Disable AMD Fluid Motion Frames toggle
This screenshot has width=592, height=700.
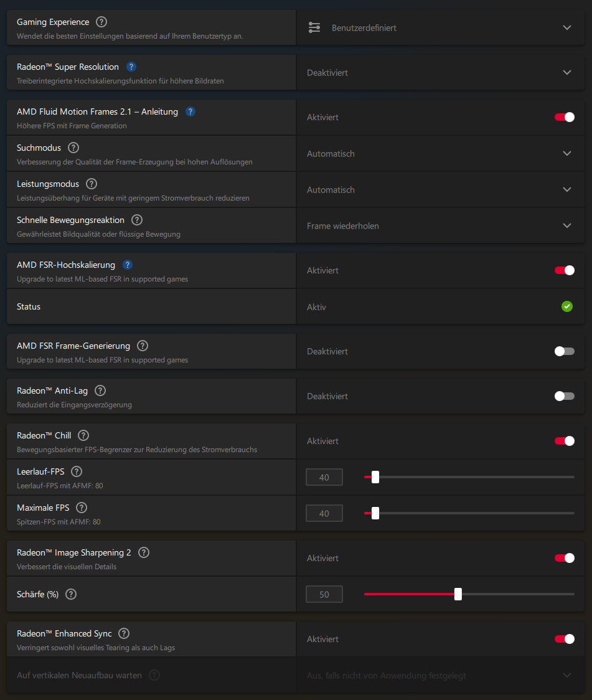(564, 117)
